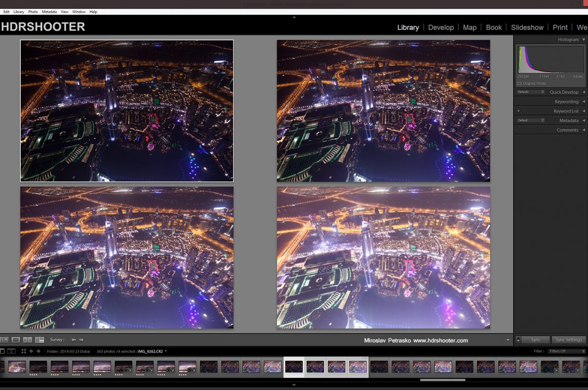Click '17 mm' histogram value
Viewport: 588px width, 390px height.
544,76
